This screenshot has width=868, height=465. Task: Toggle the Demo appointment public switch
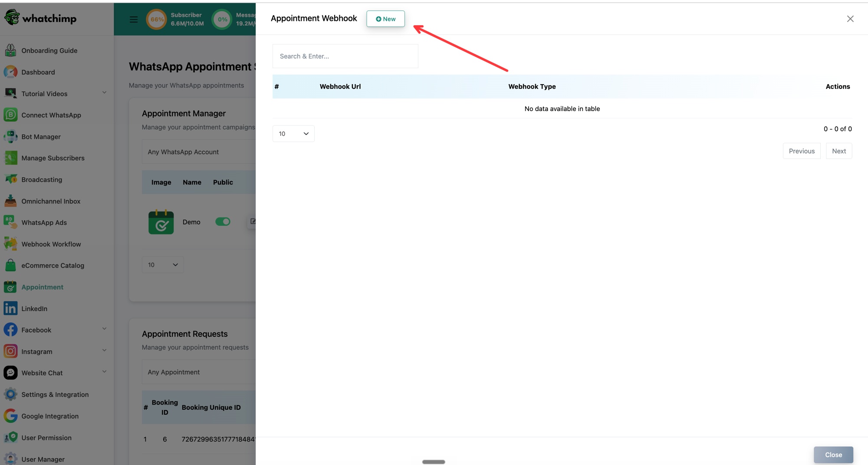[x=223, y=221]
